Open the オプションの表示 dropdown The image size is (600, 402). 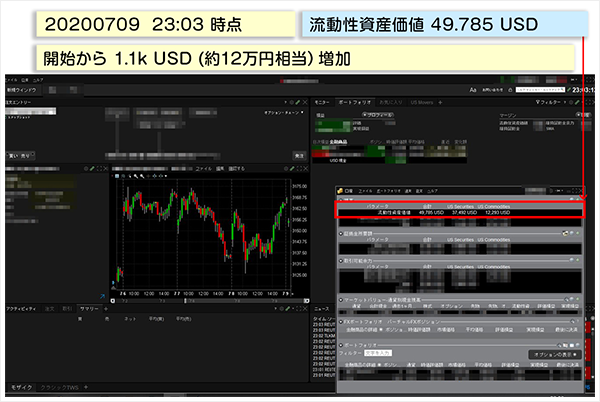tap(552, 355)
